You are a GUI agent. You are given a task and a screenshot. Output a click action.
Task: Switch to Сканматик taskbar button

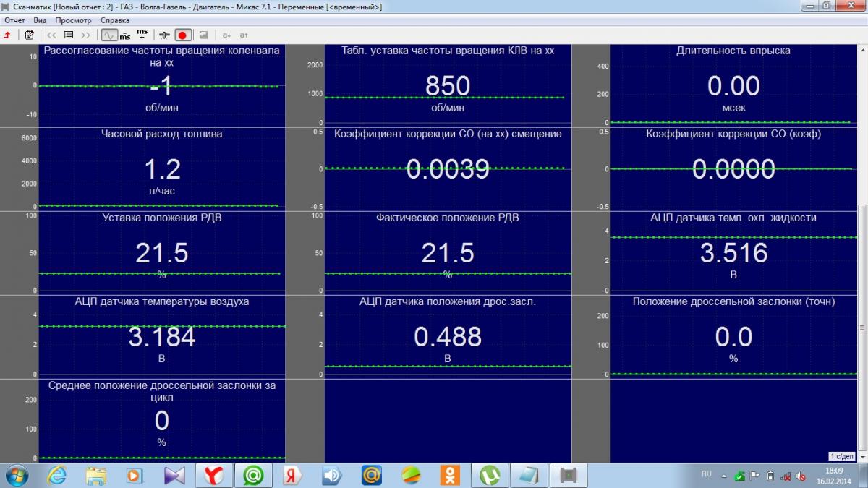click(x=568, y=475)
